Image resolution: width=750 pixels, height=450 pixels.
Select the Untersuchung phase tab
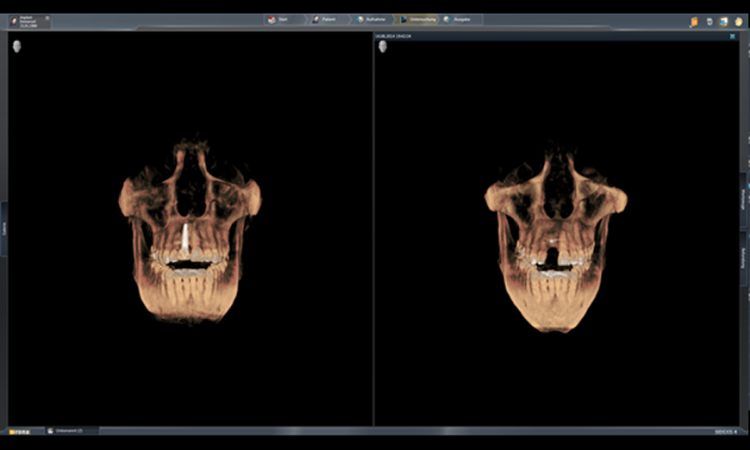pos(417,20)
